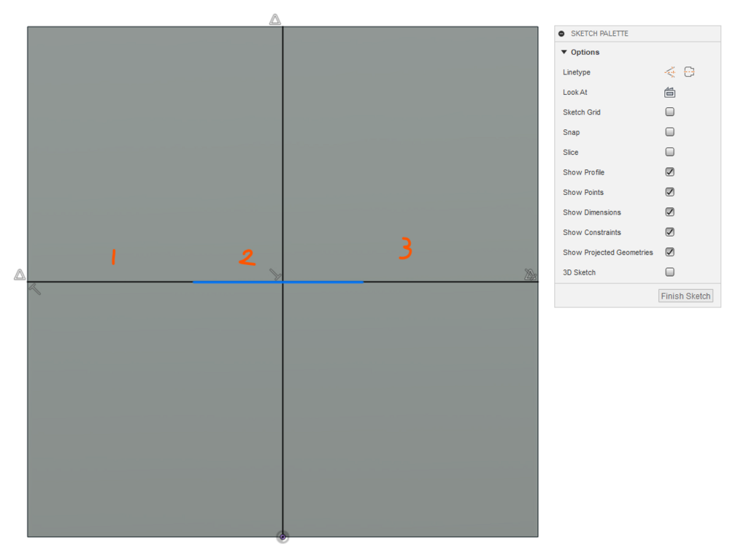
Task: Click the triangle glyph at the left axis end
Action: (19, 275)
